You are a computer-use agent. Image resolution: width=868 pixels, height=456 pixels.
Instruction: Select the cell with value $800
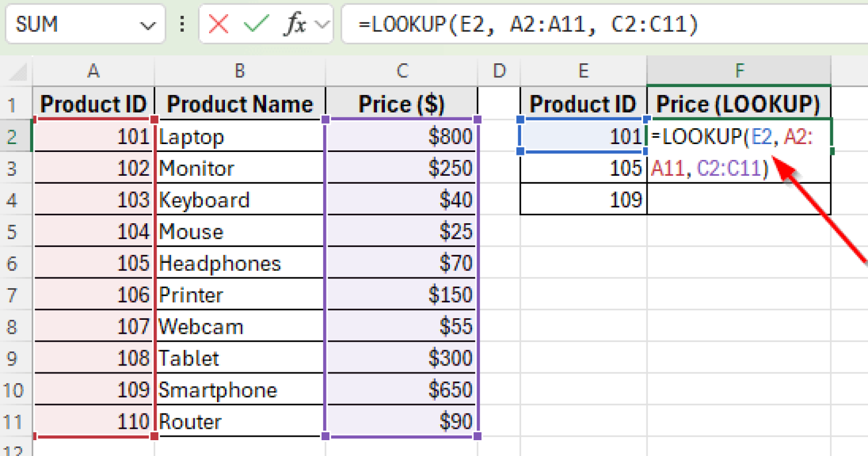pos(401,136)
